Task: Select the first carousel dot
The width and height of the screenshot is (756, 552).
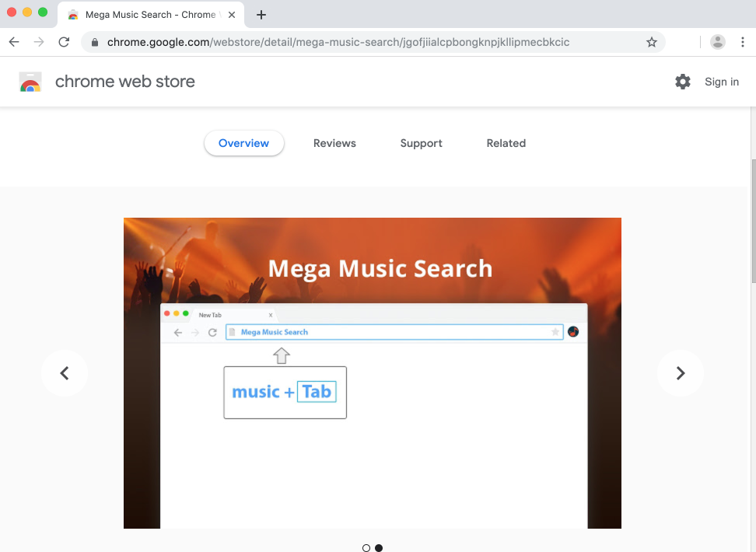Action: [366, 547]
